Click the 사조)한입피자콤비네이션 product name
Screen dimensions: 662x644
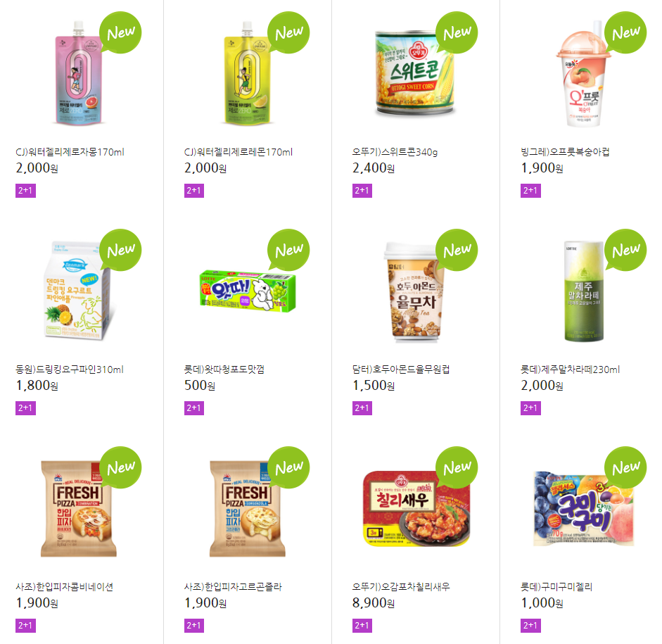[x=64, y=587]
